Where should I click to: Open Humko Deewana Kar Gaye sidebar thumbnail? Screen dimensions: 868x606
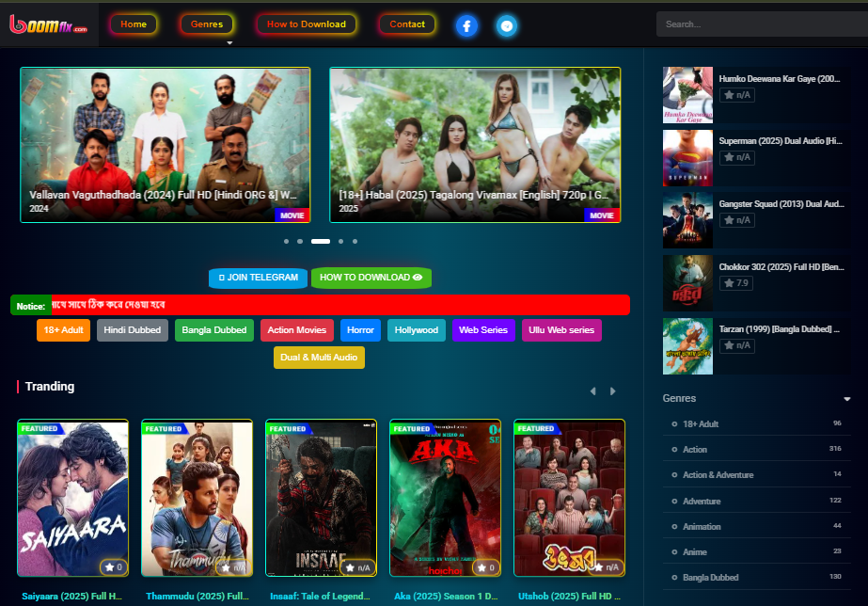tap(687, 95)
